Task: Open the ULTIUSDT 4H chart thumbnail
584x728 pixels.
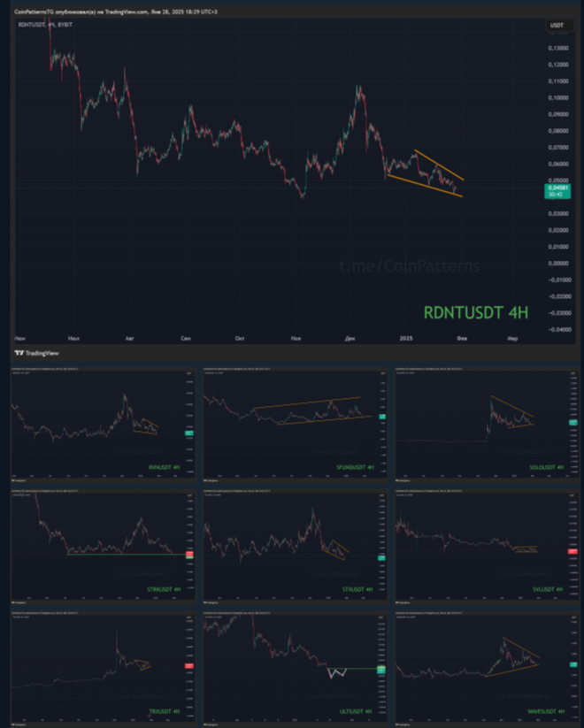Action: pos(295,669)
